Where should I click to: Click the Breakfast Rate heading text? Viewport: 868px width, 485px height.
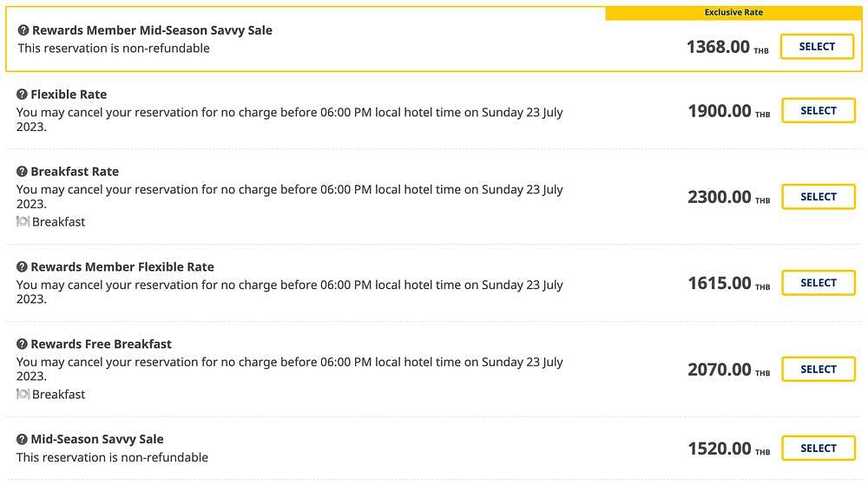75,172
